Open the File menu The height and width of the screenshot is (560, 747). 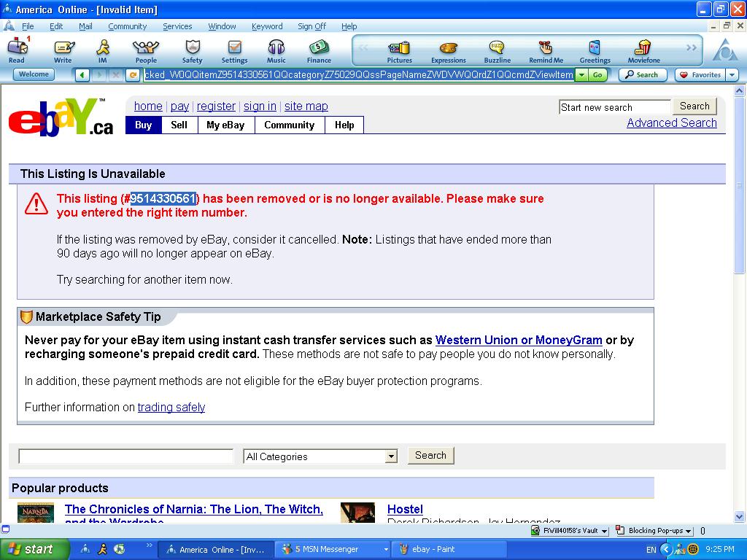[x=28, y=26]
